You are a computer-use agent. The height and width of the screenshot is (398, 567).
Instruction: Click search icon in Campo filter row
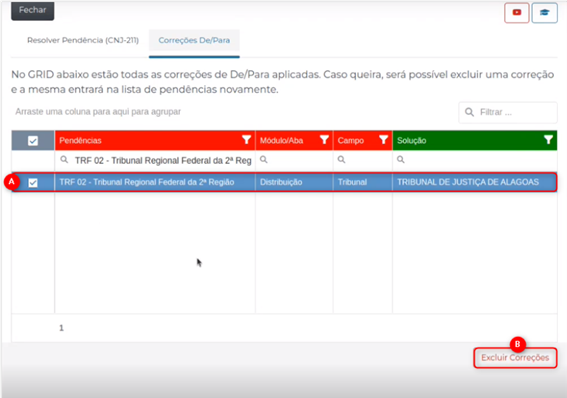[x=341, y=159]
